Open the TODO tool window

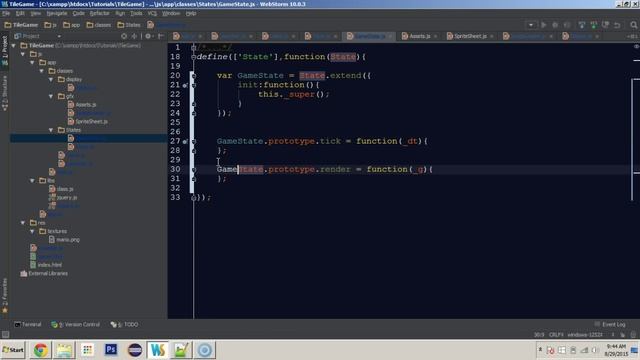tap(124, 324)
